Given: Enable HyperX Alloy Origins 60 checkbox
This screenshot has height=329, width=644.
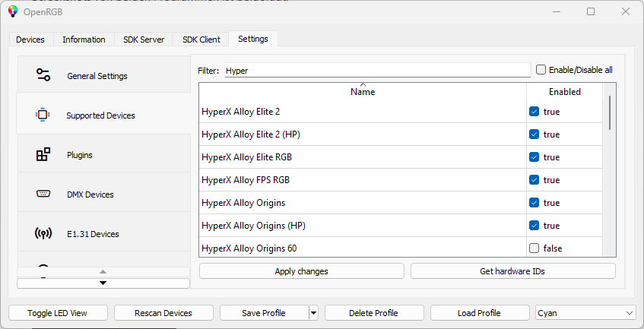Looking at the screenshot, I should point(534,248).
